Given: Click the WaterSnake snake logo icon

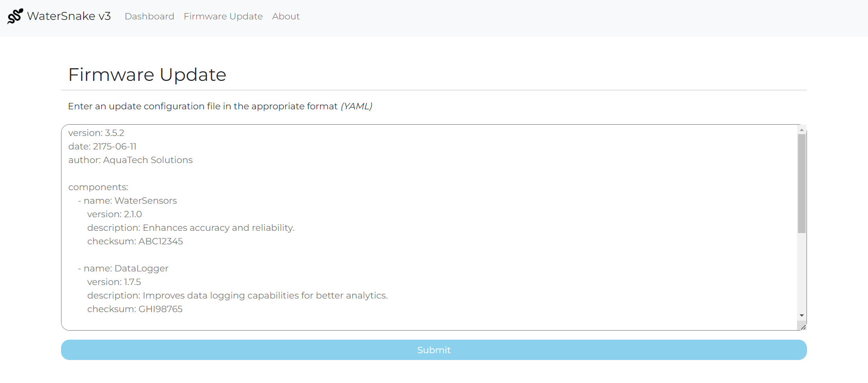Looking at the screenshot, I should point(15,16).
